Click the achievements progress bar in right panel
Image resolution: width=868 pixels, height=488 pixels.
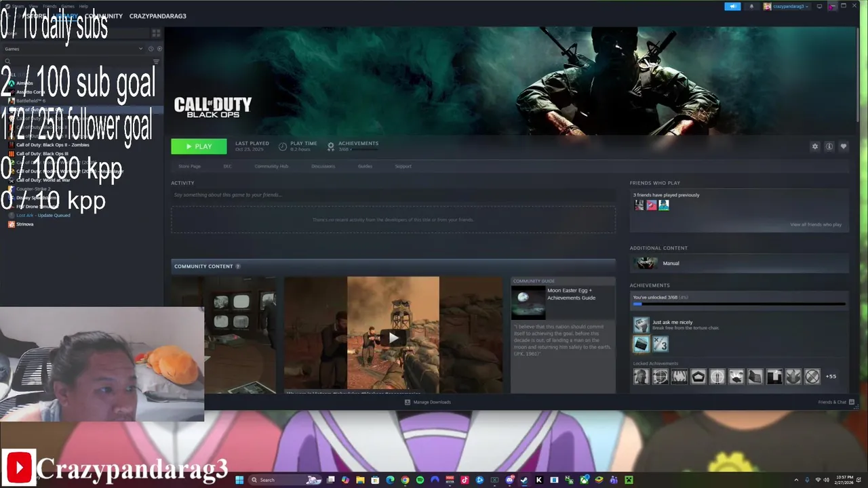tap(739, 304)
